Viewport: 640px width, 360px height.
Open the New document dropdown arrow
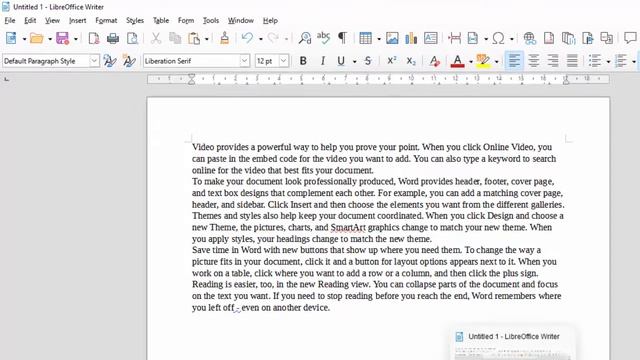point(24,39)
